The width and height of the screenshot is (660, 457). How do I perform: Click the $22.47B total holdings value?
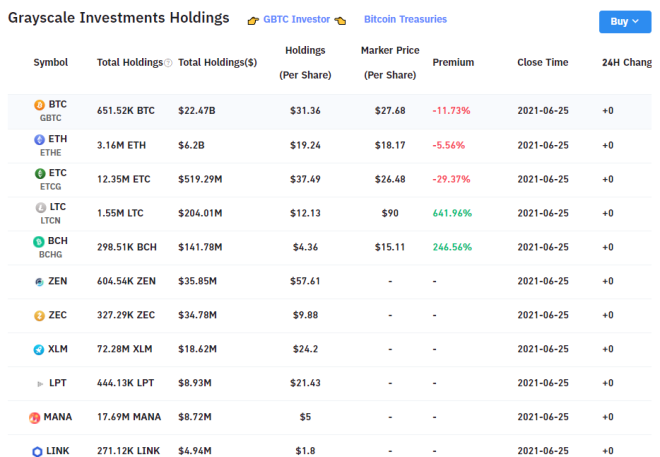(197, 111)
